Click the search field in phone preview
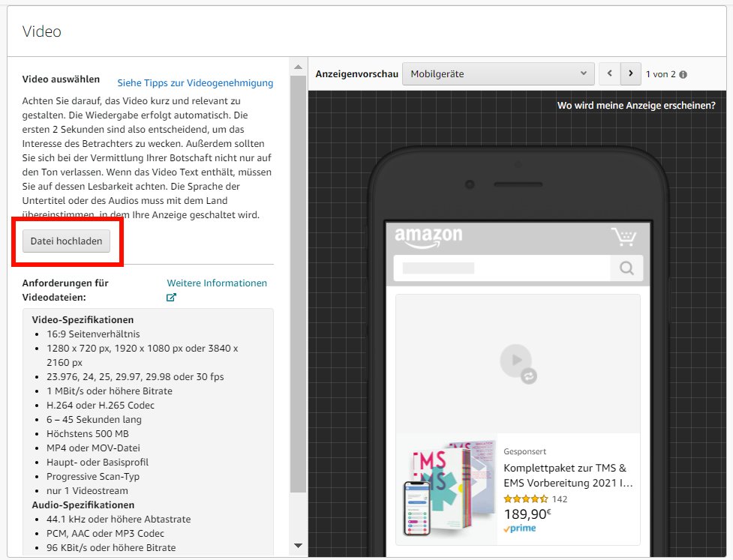 click(x=502, y=268)
